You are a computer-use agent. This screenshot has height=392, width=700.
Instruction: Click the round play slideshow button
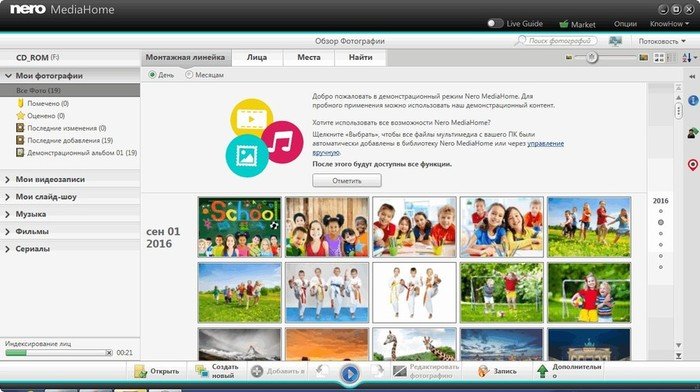349,373
